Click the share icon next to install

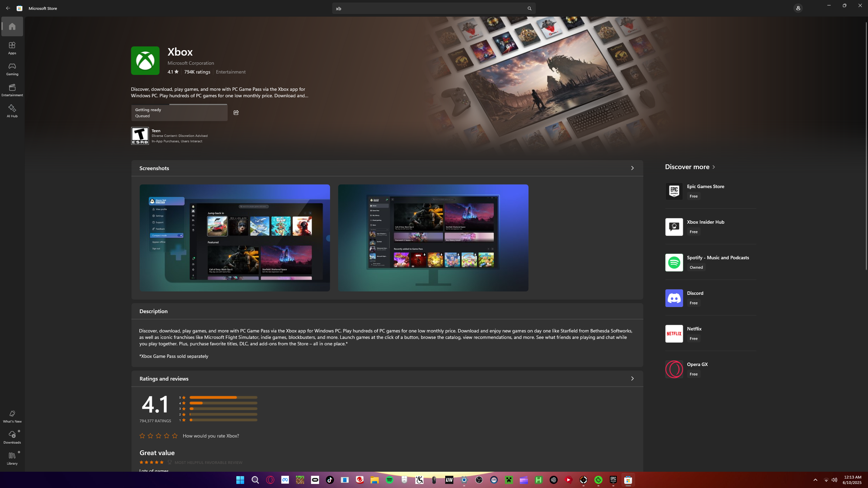[236, 113]
